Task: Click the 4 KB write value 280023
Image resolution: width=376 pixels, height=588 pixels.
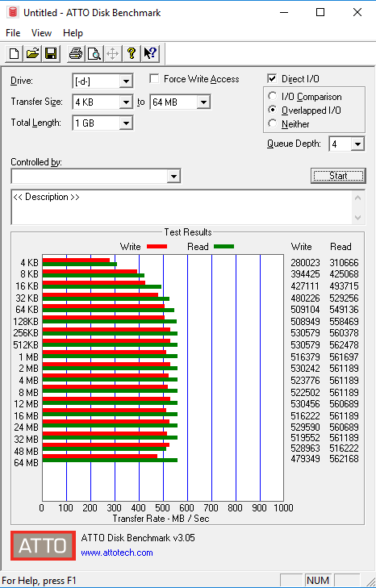Action: tap(306, 263)
